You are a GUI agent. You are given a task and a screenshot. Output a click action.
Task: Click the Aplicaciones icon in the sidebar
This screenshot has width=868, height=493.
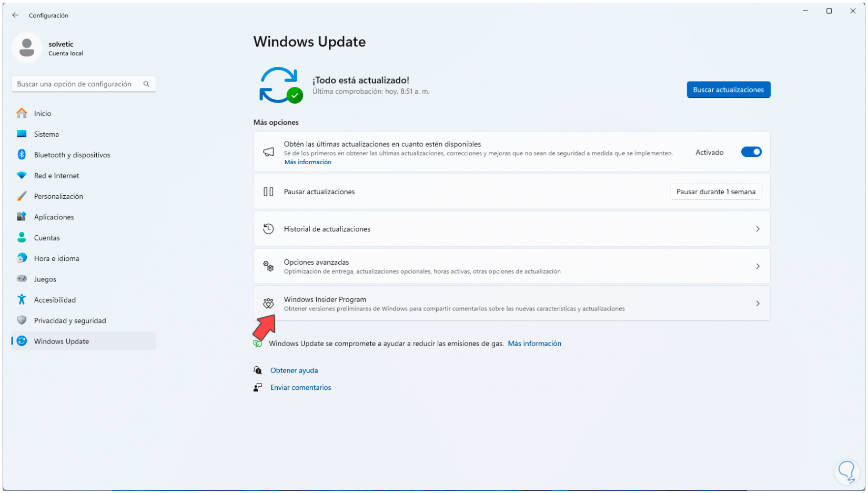coord(22,217)
